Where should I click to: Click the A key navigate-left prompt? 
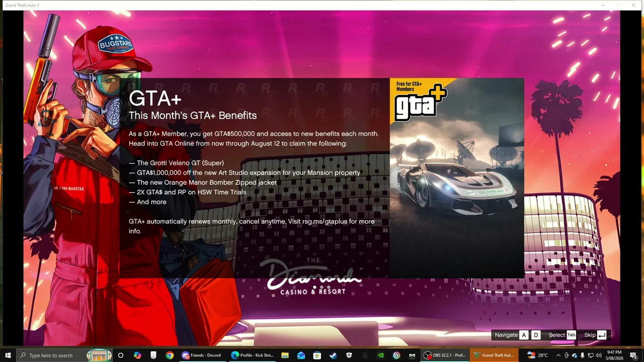pos(524,335)
